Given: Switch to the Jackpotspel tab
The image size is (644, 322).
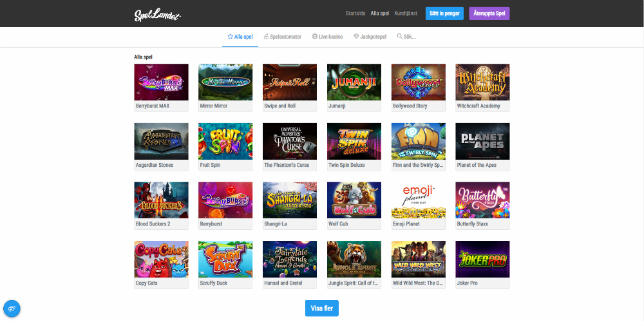Looking at the screenshot, I should [370, 37].
